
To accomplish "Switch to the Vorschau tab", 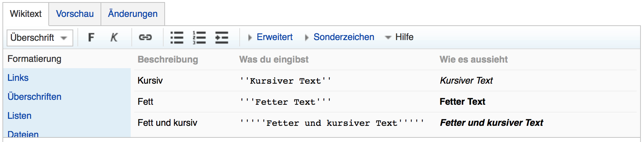I will pyautogui.click(x=75, y=14).
